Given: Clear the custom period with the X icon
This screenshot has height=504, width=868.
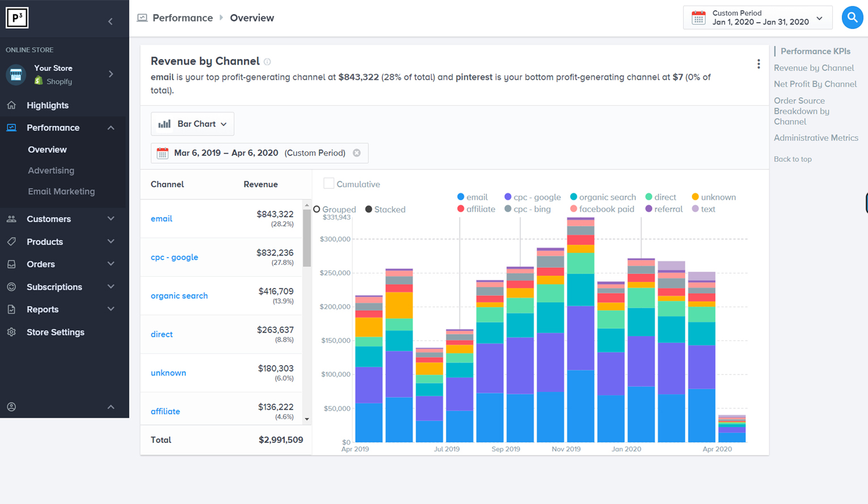Looking at the screenshot, I should coord(357,153).
